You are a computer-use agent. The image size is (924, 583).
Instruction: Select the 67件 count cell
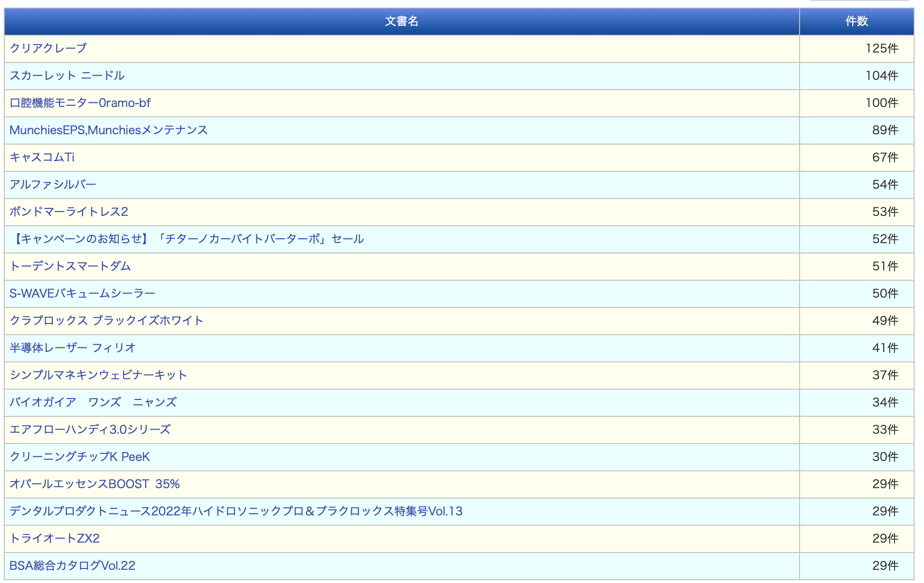[x=857, y=158]
